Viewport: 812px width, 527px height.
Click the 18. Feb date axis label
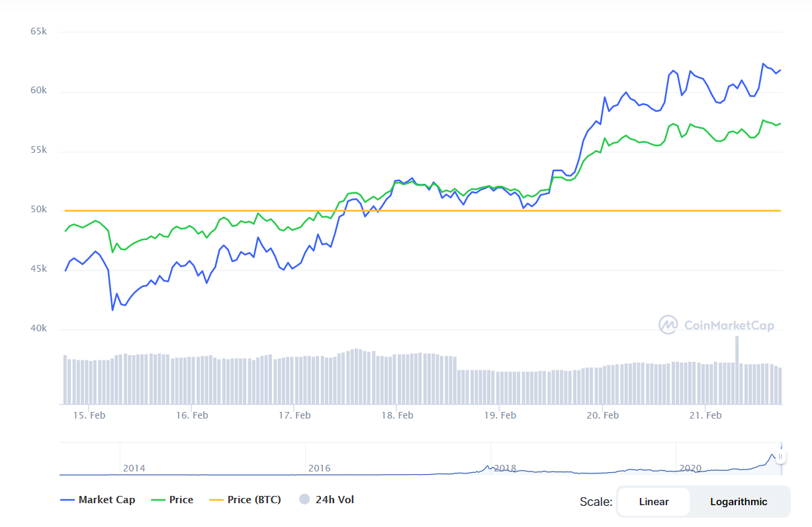coord(396,415)
